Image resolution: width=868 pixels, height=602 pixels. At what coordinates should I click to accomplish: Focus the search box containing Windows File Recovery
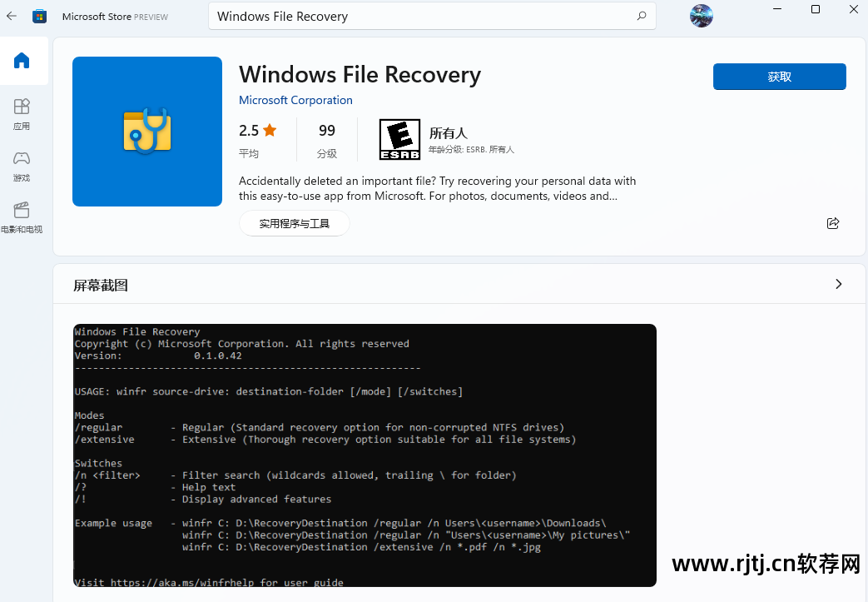pyautogui.click(x=420, y=16)
